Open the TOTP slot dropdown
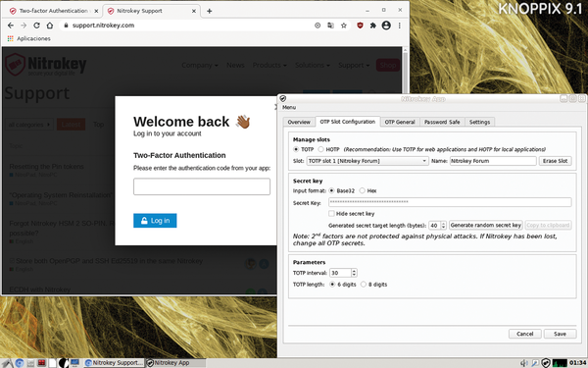 (367, 161)
